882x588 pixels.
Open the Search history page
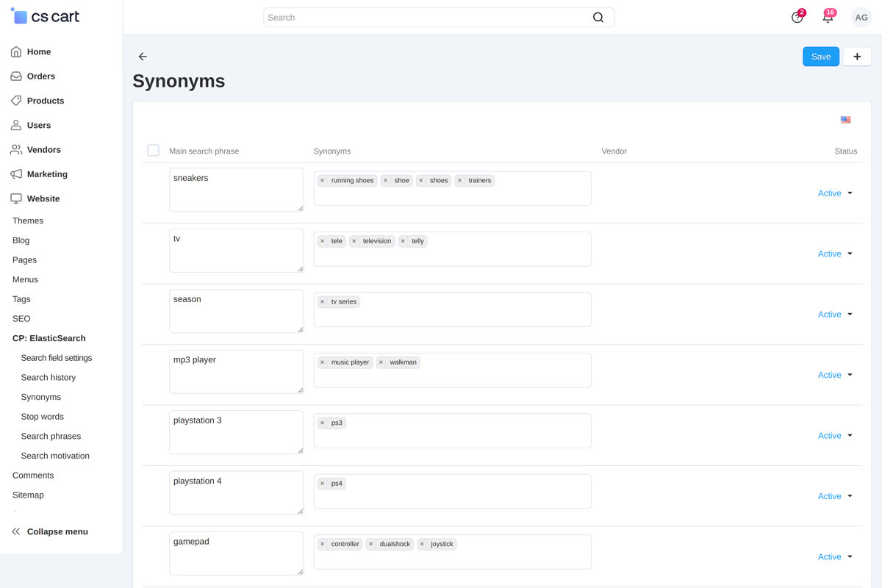pos(49,378)
